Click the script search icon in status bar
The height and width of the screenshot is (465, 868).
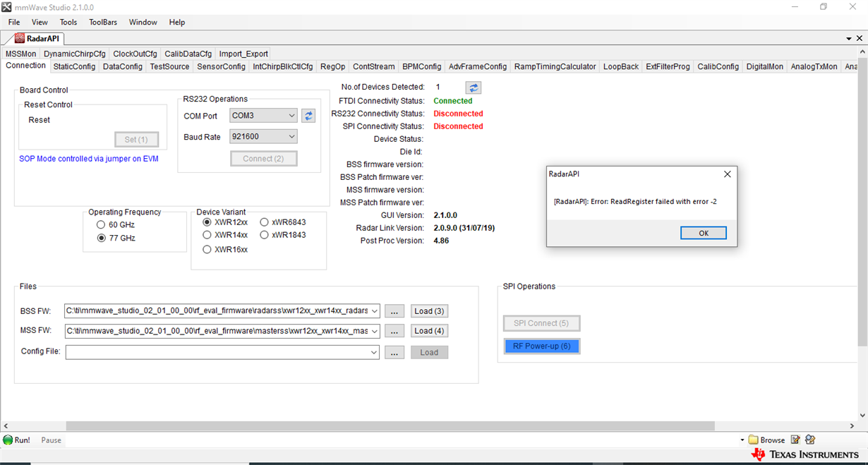point(810,440)
